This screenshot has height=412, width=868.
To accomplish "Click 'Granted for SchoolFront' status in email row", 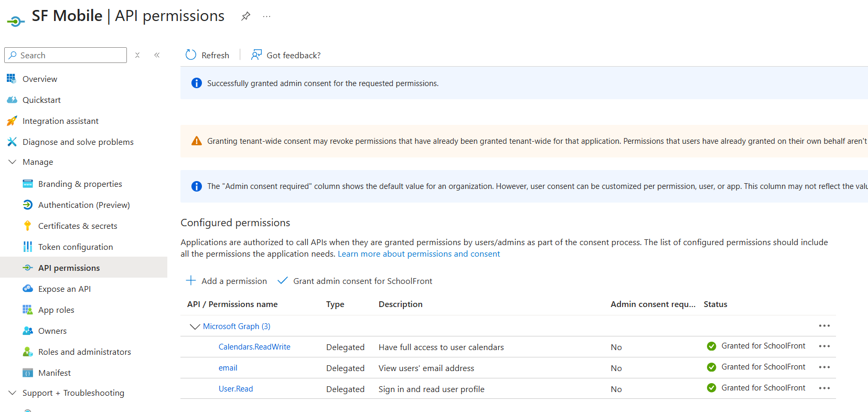I will point(763,367).
